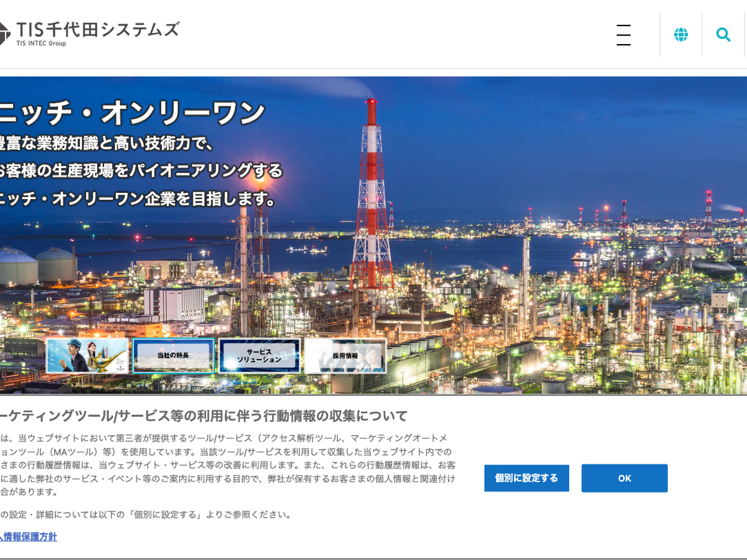Click the TIS INTEC Group text under logo

(41, 44)
